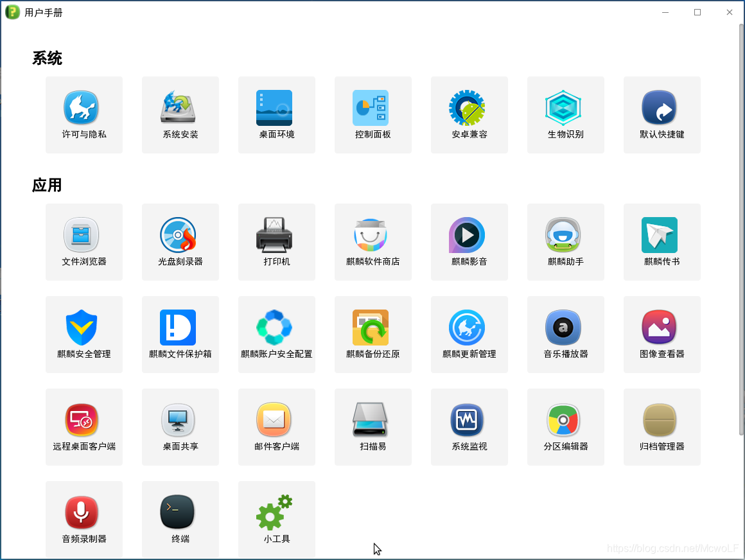Open the 音乐播放器 manual

[566, 335]
